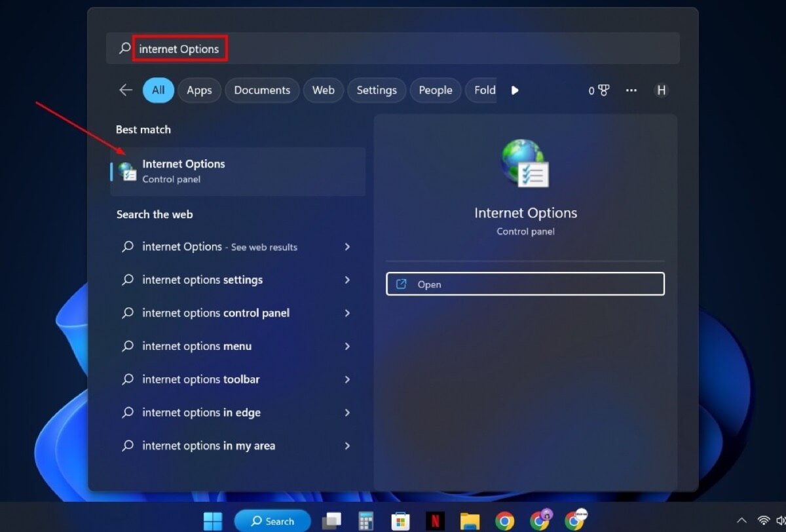The width and height of the screenshot is (786, 532).
Task: Show more search filter categories
Action: tap(515, 90)
